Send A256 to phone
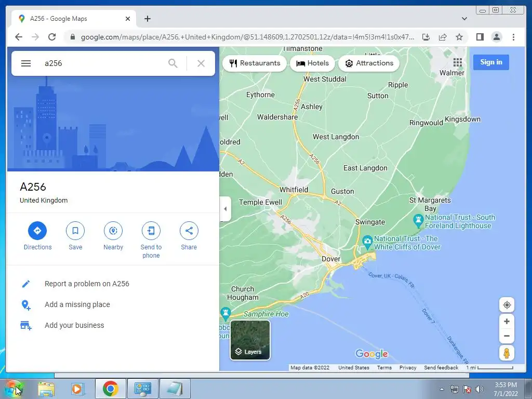This screenshot has width=532, height=399. click(x=151, y=240)
